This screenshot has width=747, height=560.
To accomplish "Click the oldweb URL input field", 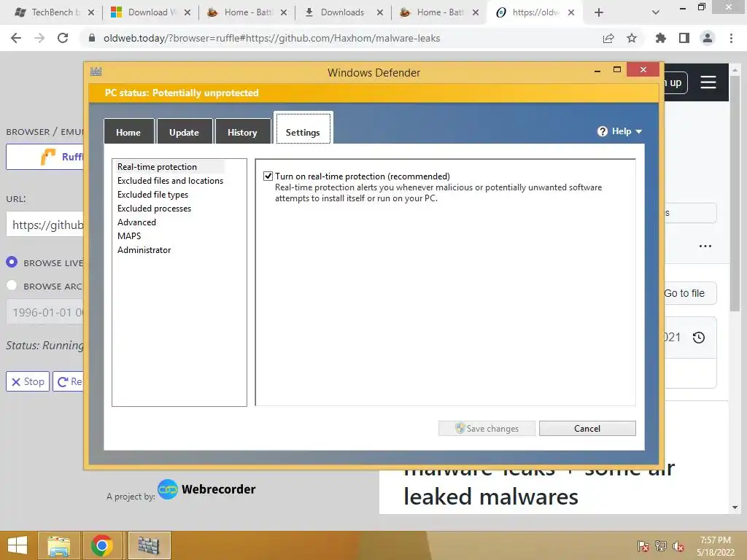I will 45,225.
